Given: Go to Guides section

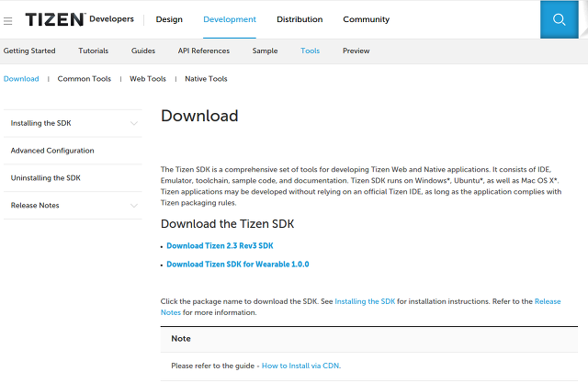Looking at the screenshot, I should (x=143, y=51).
